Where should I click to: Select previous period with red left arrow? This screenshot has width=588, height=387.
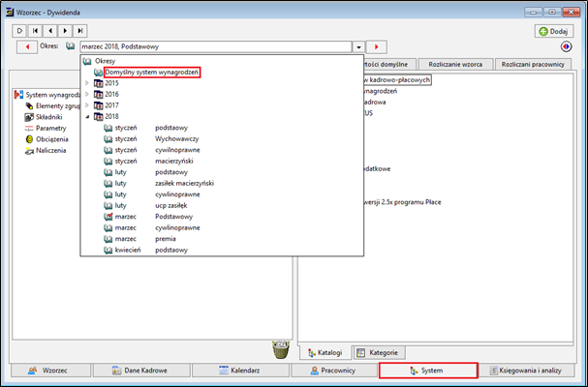(27, 47)
